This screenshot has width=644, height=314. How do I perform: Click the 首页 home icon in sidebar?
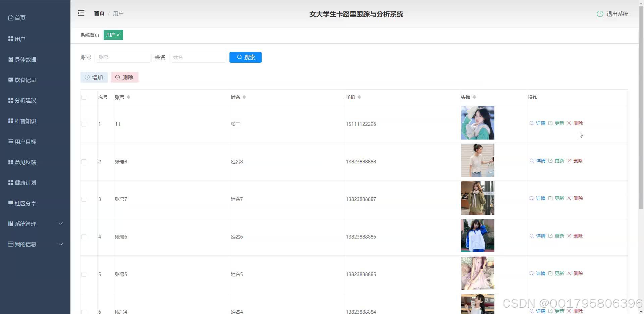[11, 18]
